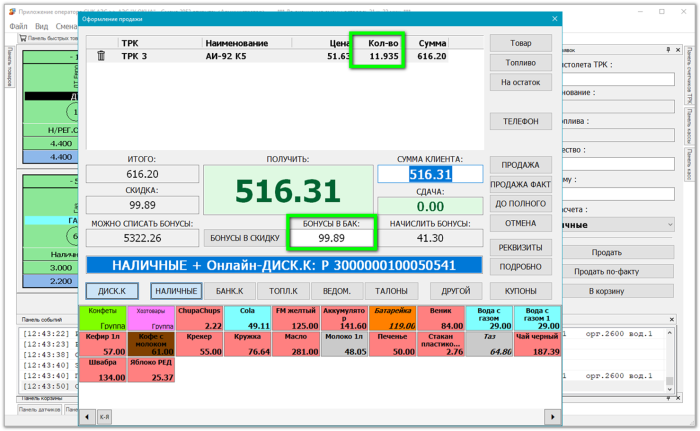
Task: Open КУПОНЫ
Action: coord(521,291)
